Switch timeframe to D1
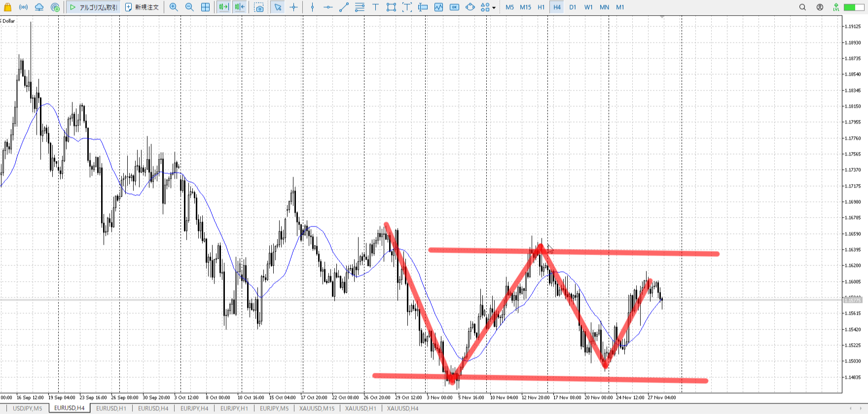 573,7
